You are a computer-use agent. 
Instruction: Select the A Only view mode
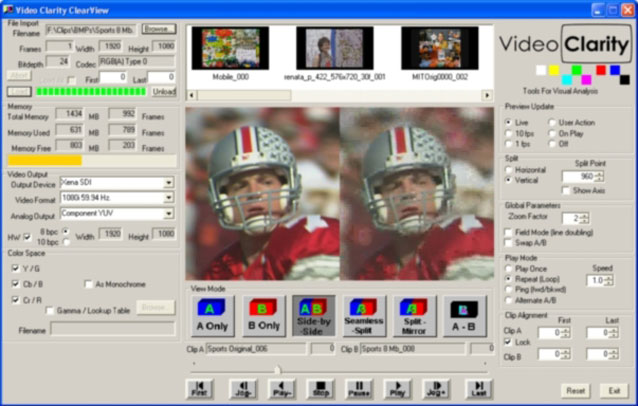click(212, 316)
